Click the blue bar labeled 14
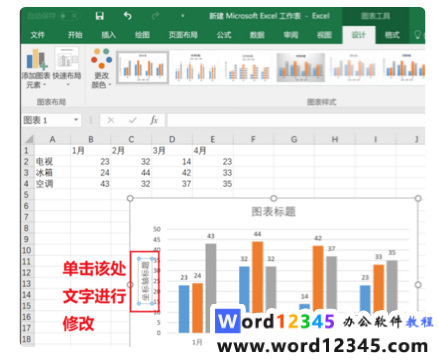 tap(305, 307)
